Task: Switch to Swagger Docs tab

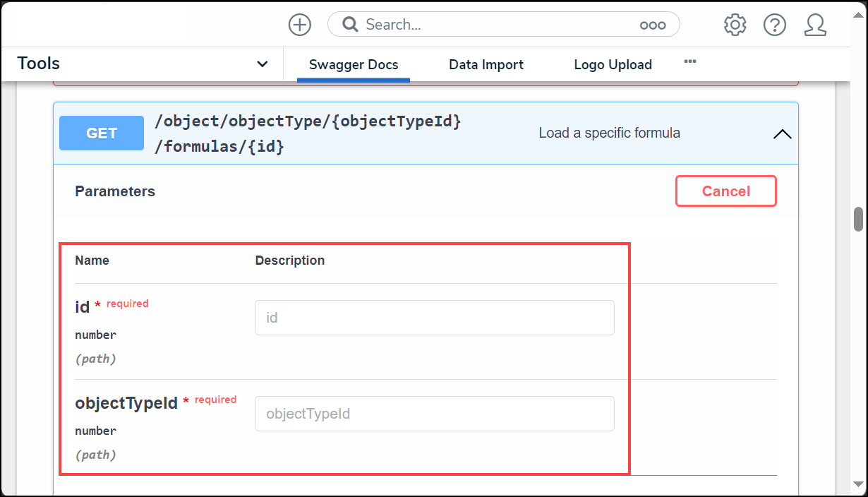Action: 354,65
